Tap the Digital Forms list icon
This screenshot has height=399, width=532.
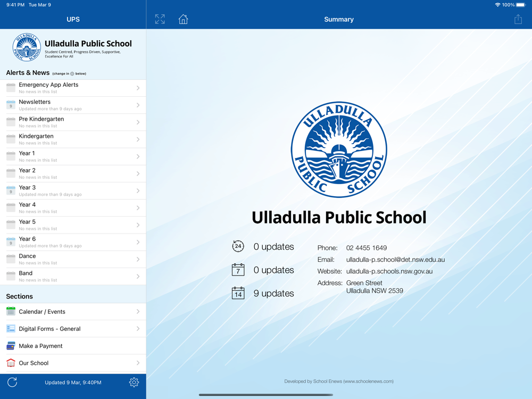click(11, 328)
